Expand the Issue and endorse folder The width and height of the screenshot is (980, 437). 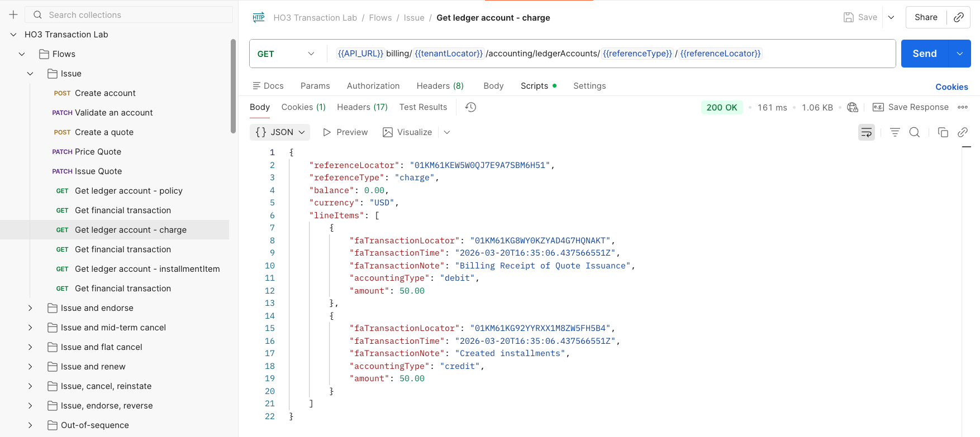[30, 308]
